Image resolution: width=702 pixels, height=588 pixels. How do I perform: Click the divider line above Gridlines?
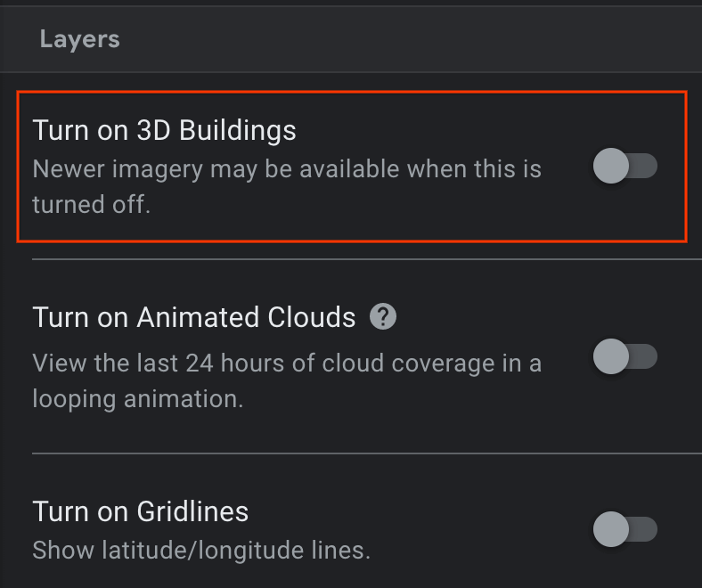356,453
